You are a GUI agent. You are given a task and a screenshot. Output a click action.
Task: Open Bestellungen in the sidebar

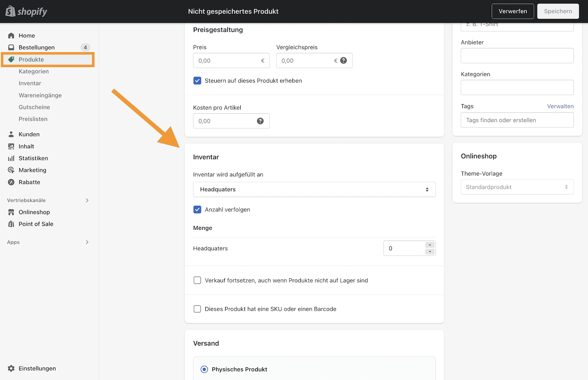pos(37,47)
